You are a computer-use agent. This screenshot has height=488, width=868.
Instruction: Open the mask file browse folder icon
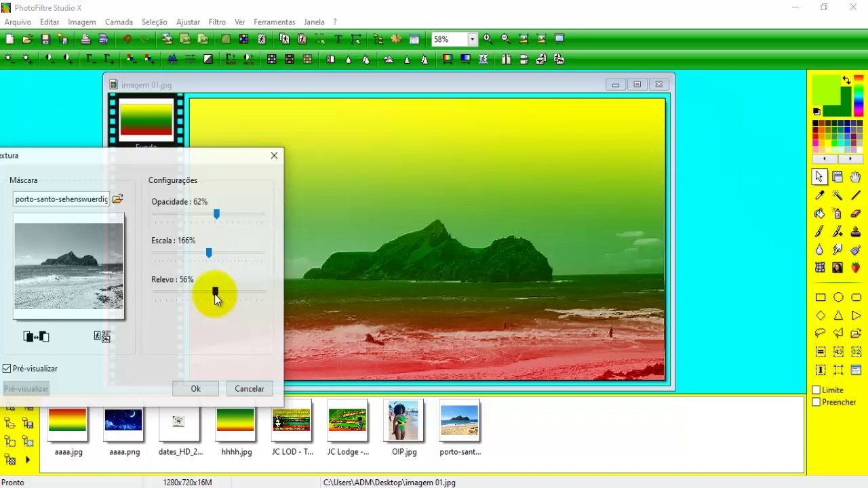coord(118,199)
